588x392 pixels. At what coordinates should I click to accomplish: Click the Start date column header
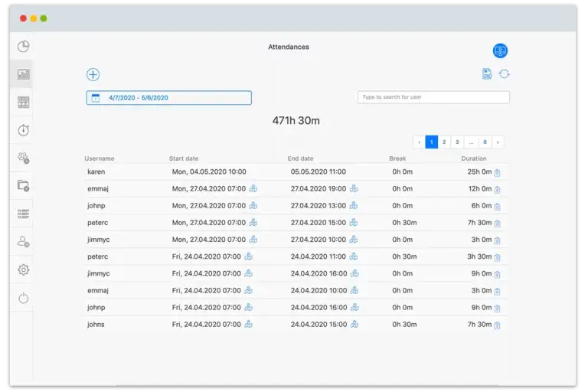point(184,158)
